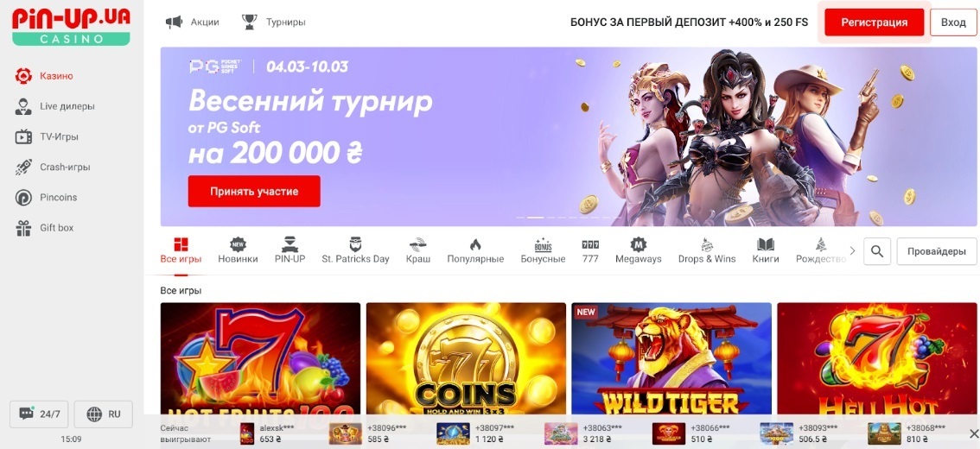Open the Wild Tiger game thumbnail
The height and width of the screenshot is (449, 980).
tap(671, 358)
